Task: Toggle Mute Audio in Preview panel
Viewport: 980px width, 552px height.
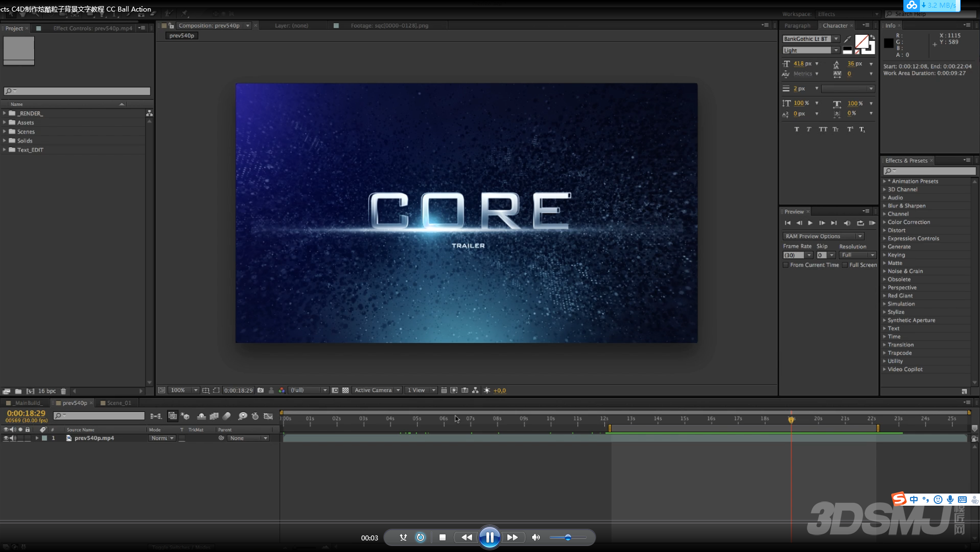Action: coord(847,223)
